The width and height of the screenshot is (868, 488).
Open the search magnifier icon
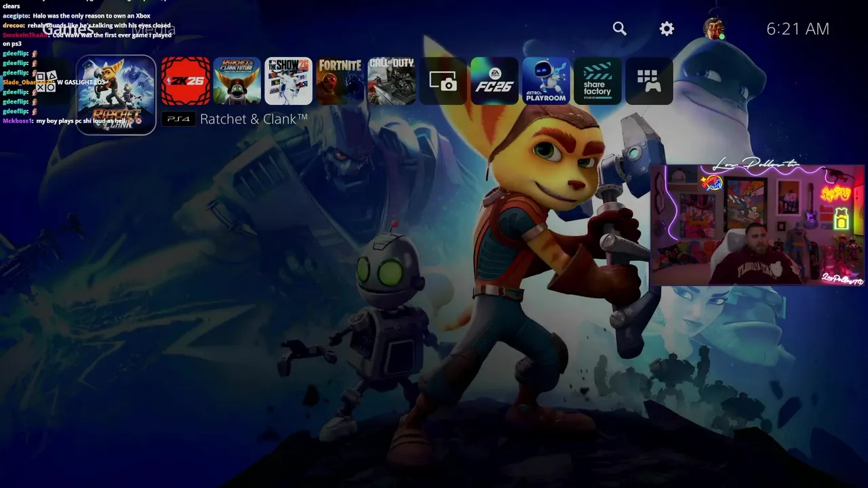[x=619, y=28]
